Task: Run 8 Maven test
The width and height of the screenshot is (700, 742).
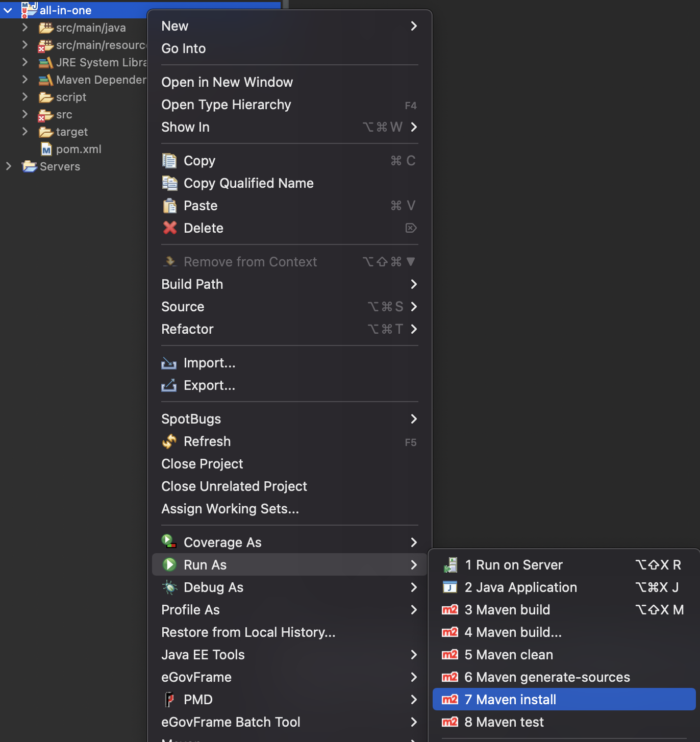Action: point(564,722)
